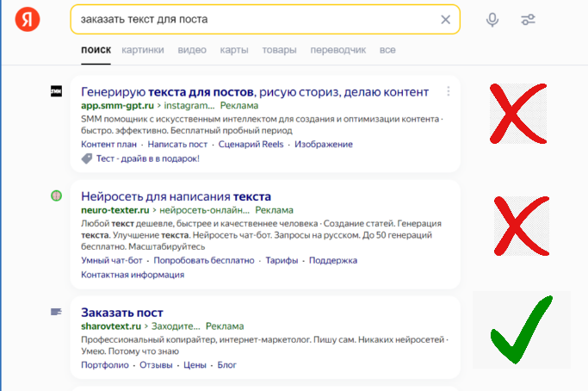
Task: Click 'Реклама' label on smm-gpt result
Action: 239,106
